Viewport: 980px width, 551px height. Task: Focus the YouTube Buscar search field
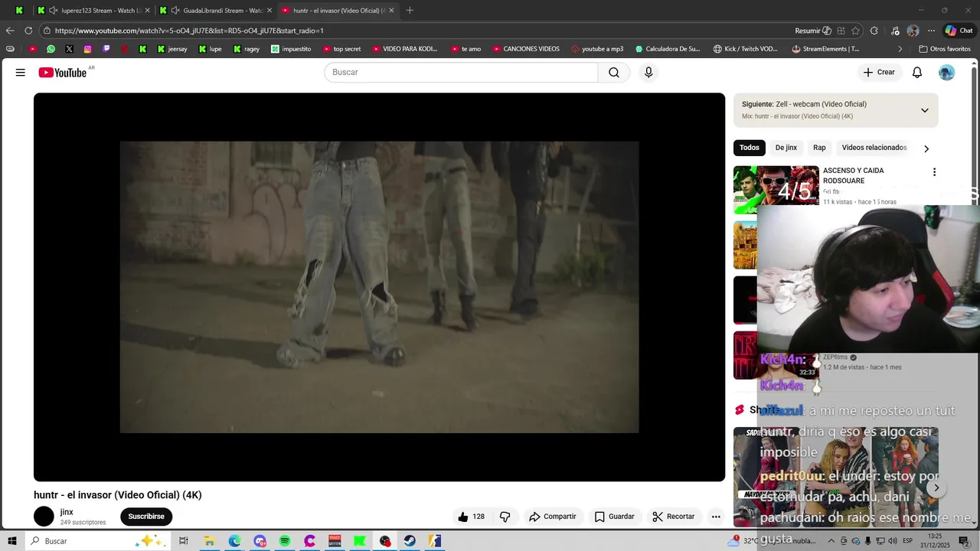click(461, 73)
